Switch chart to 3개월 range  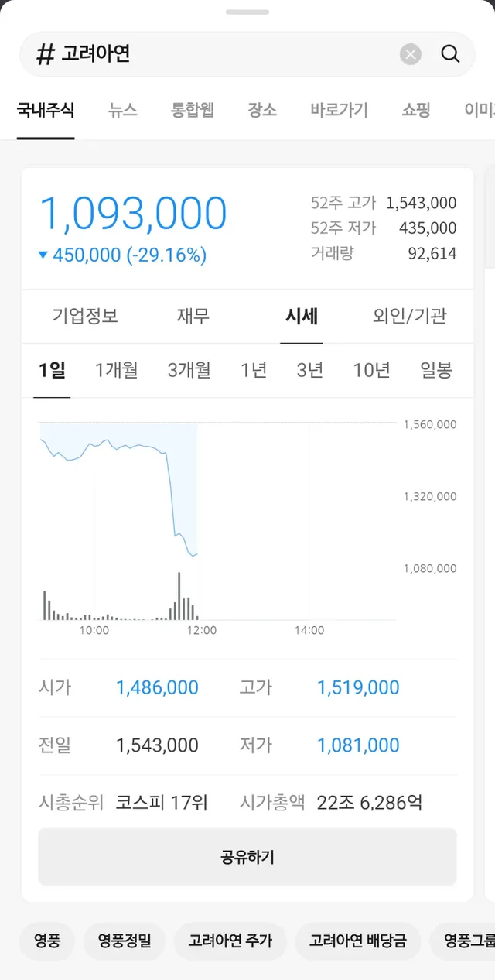[x=189, y=370]
